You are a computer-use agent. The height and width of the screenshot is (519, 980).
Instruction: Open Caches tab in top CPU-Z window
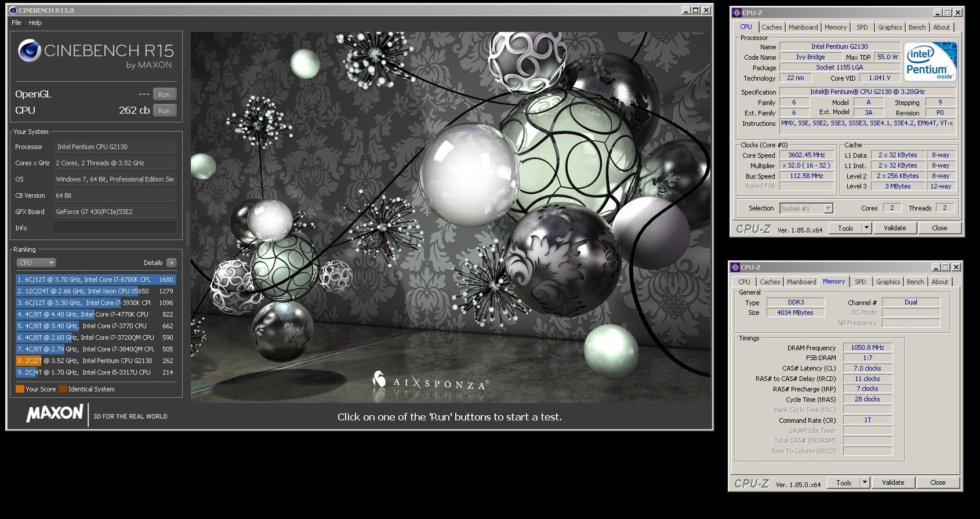click(771, 27)
